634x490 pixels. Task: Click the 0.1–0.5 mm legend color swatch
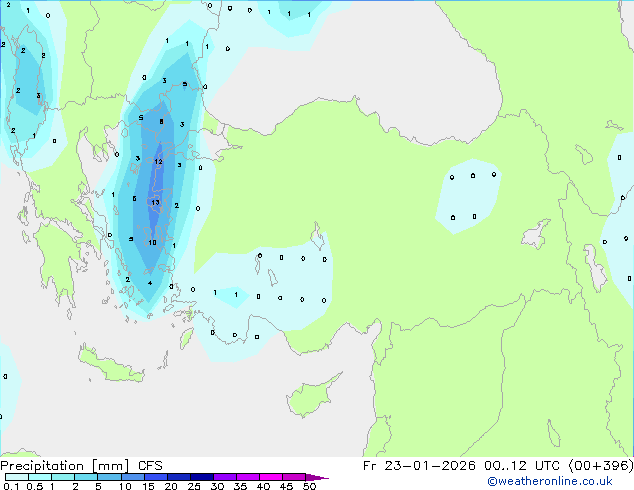pos(17,477)
